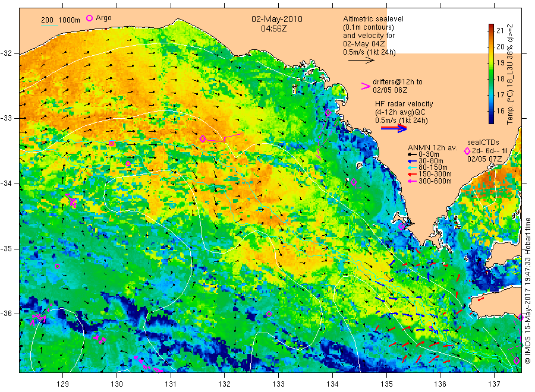Image resolution: width=535 pixels, height=392 pixels.
Task: Click the '300-600m' depth label
Action: pyautogui.click(x=435, y=181)
